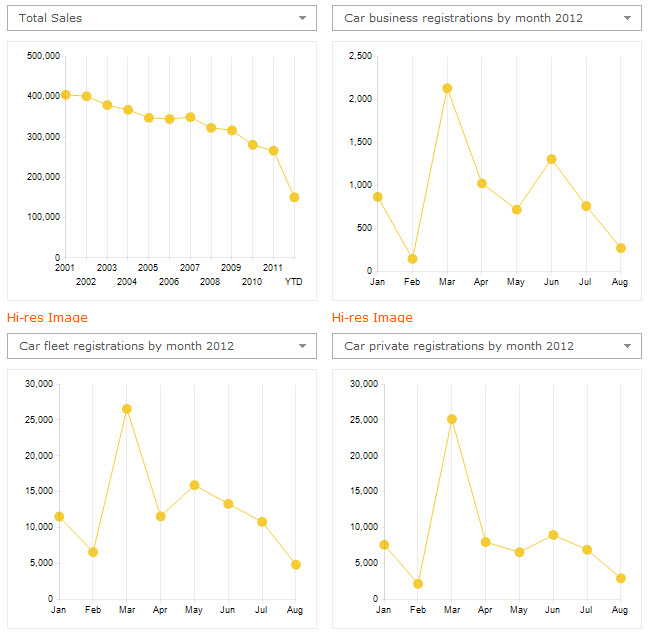Select February point in private registrations chart
This screenshot has height=636, width=649.
point(418,584)
